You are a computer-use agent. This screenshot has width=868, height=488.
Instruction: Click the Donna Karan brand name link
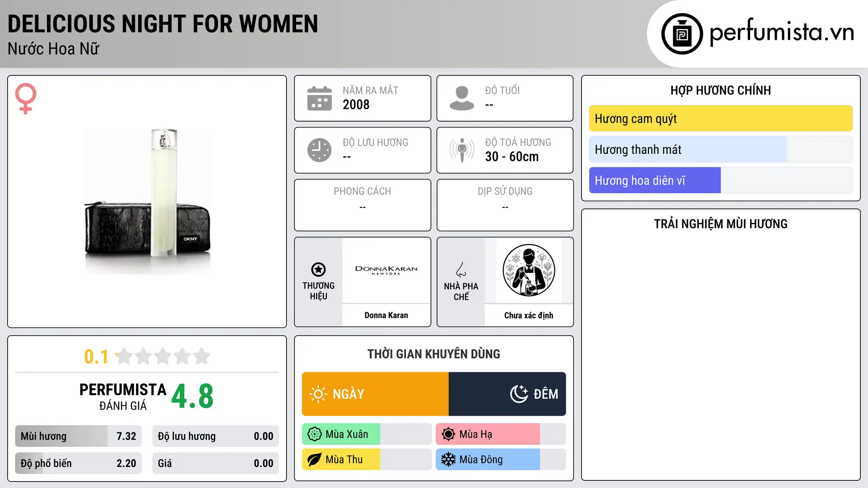pos(386,315)
